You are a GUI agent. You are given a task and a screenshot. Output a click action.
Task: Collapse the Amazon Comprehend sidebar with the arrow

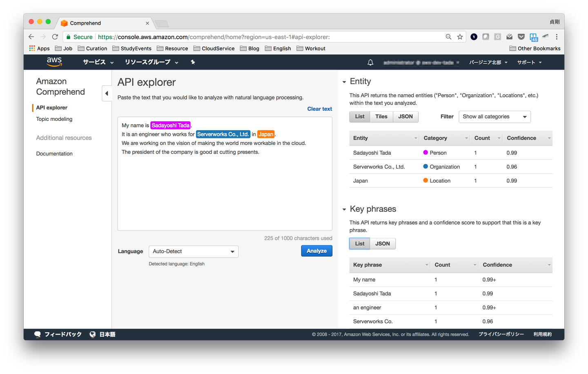click(x=107, y=93)
